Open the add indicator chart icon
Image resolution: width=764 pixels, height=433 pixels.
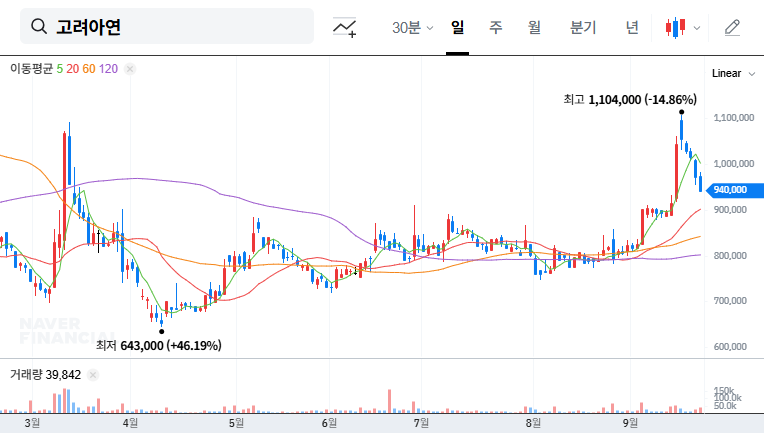tap(344, 27)
